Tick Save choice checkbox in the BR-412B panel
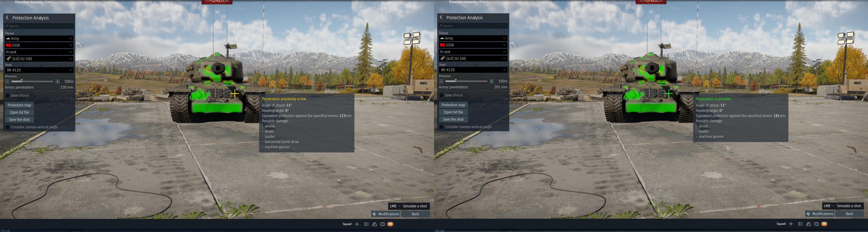The width and height of the screenshot is (868, 232). [441, 95]
